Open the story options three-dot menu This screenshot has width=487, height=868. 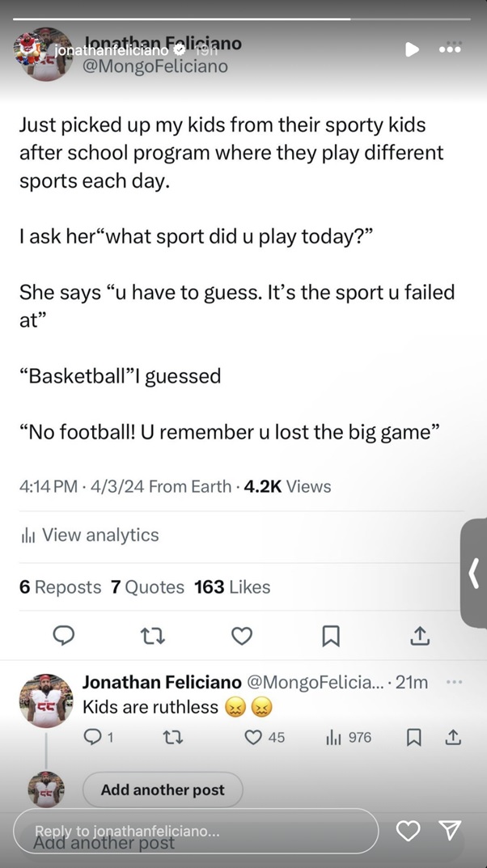tap(450, 49)
